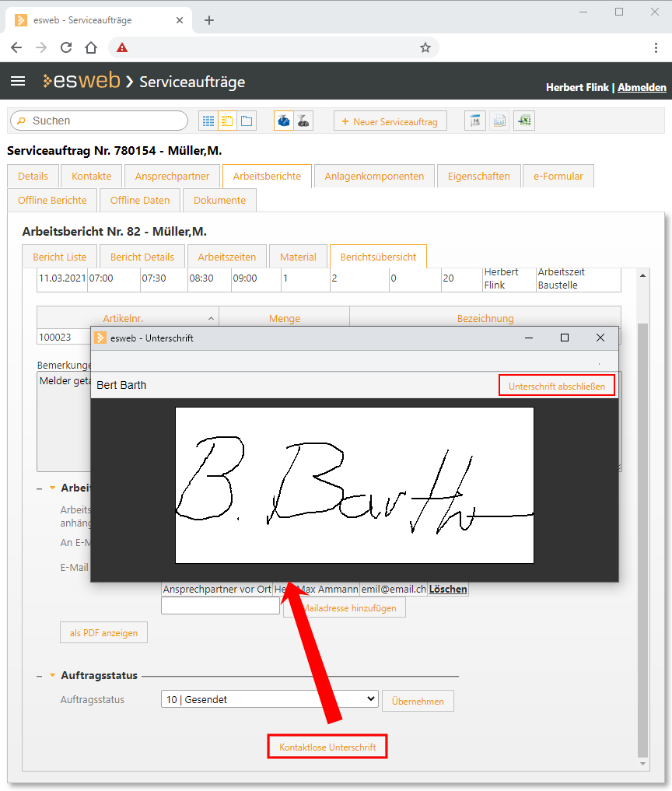The image size is (672, 791).
Task: Open the Details tab
Action: click(33, 176)
